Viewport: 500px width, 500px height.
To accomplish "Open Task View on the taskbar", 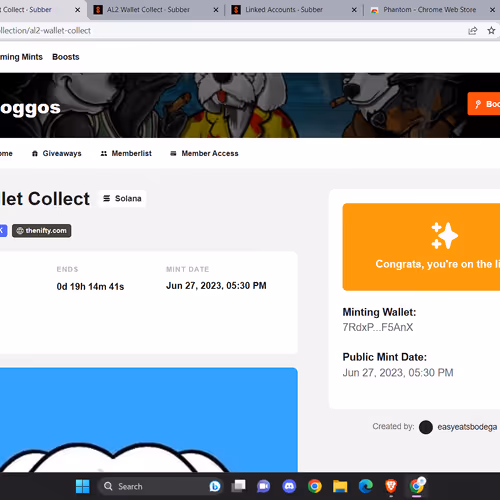I will pyautogui.click(x=238, y=486).
